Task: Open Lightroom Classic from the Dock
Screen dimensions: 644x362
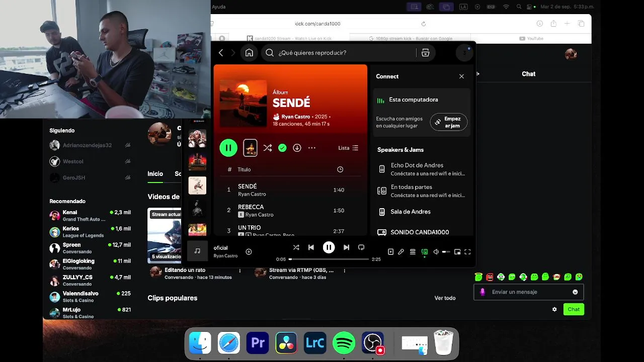Action: point(315,343)
